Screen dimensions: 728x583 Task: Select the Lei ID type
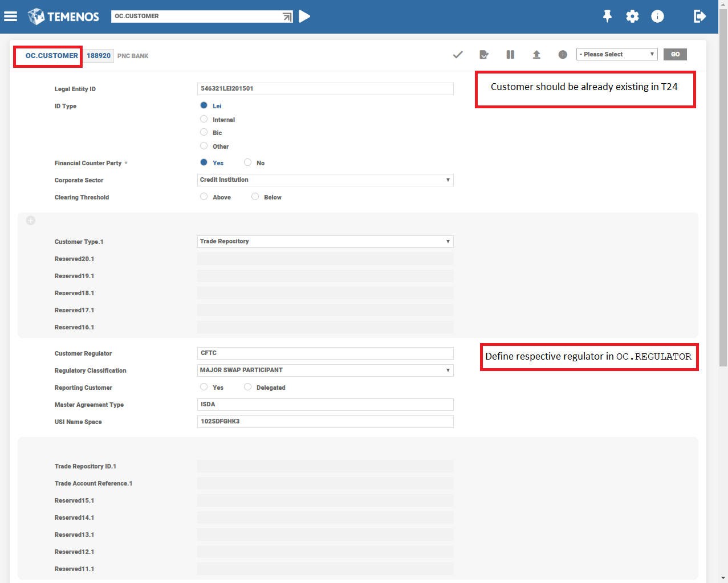(204, 105)
